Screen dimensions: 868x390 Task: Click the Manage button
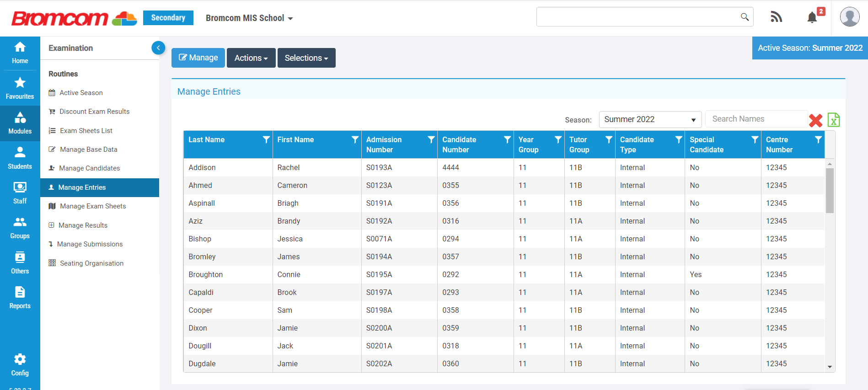point(198,58)
